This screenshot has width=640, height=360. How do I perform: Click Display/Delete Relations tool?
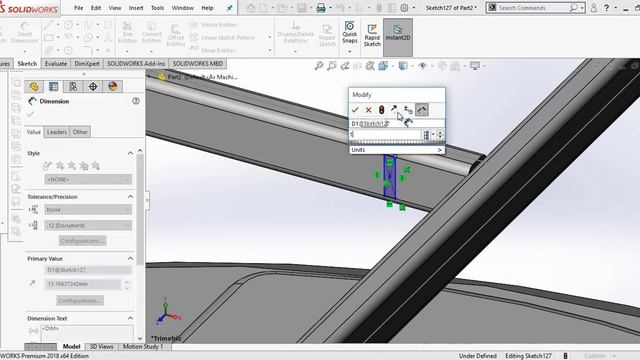pos(296,33)
